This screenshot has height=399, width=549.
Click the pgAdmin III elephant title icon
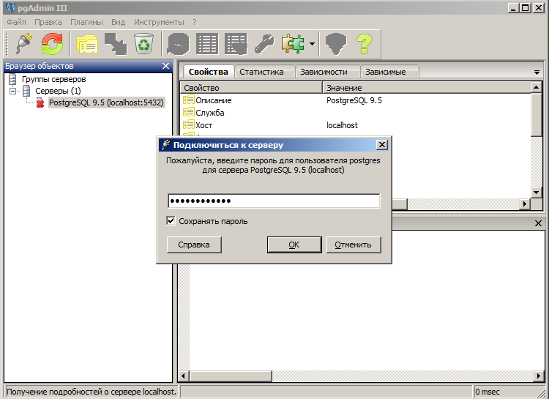[x=10, y=8]
